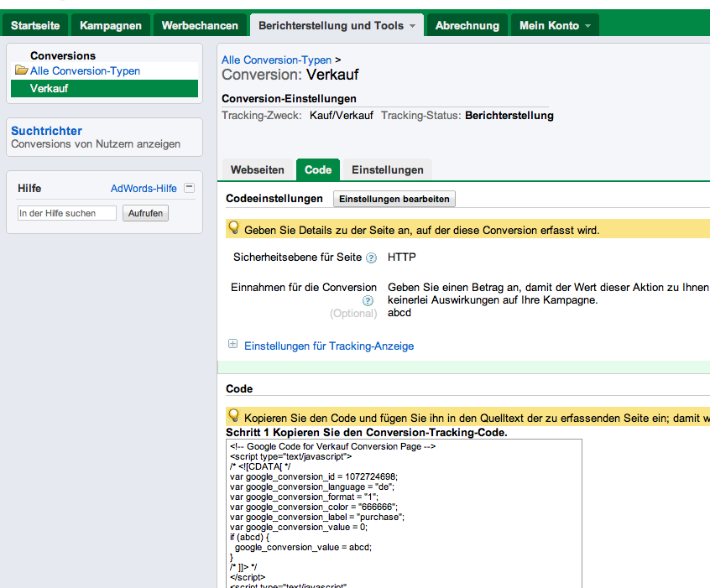710x588 pixels.
Task: Click the 'Conversion: Verkauf' heading
Action: click(x=290, y=75)
